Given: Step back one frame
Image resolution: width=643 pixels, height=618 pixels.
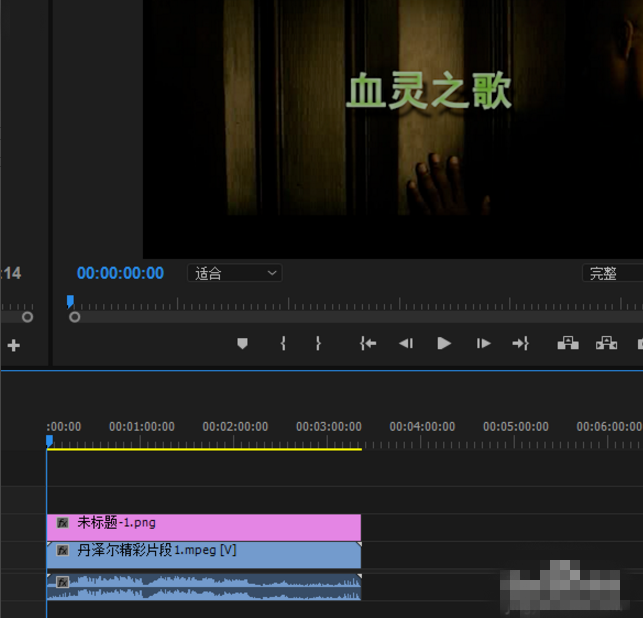Looking at the screenshot, I should (406, 343).
